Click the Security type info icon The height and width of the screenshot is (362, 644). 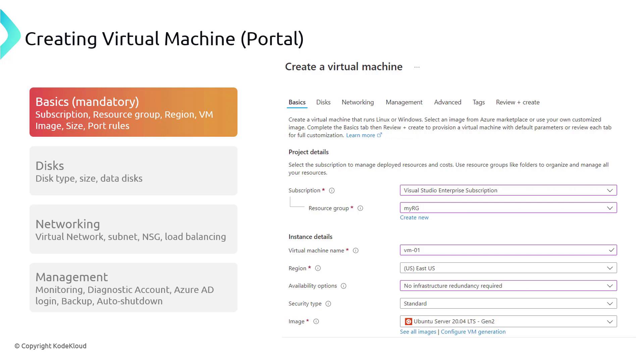click(x=328, y=304)
